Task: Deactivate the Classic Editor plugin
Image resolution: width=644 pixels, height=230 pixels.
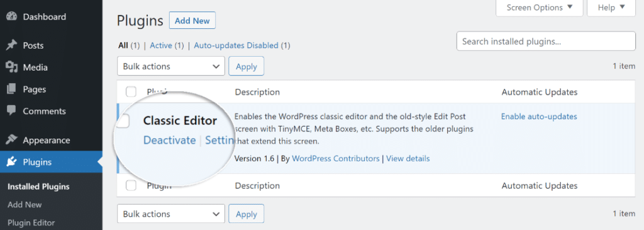Action: 170,141
